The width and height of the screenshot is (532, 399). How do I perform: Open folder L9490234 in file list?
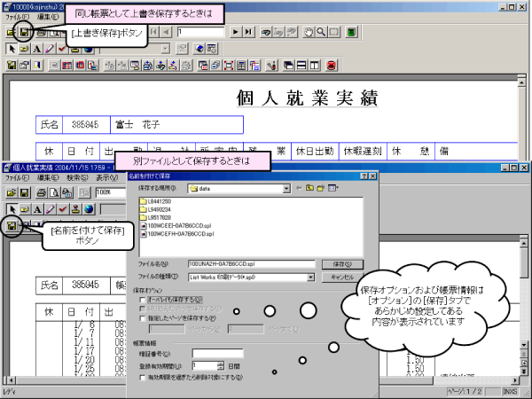click(155, 209)
